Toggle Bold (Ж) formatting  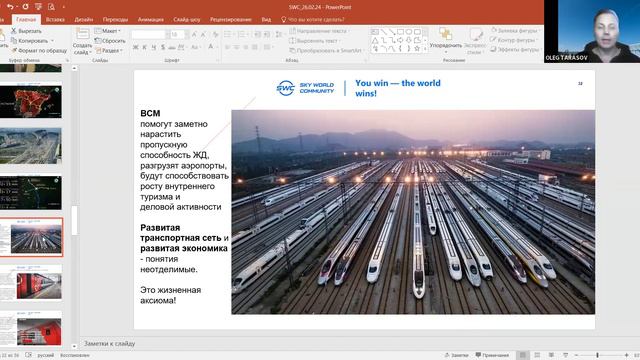pos(136,47)
